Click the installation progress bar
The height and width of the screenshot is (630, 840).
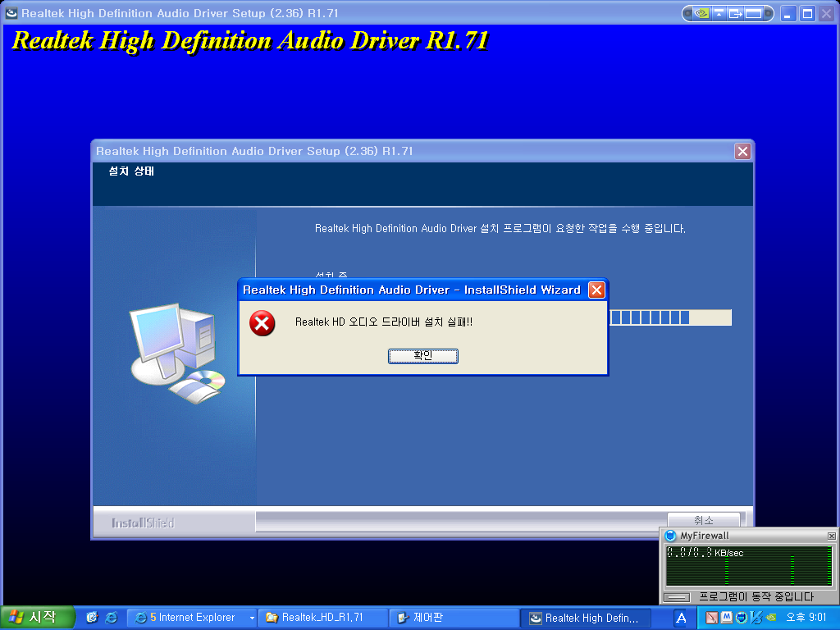pos(670,317)
